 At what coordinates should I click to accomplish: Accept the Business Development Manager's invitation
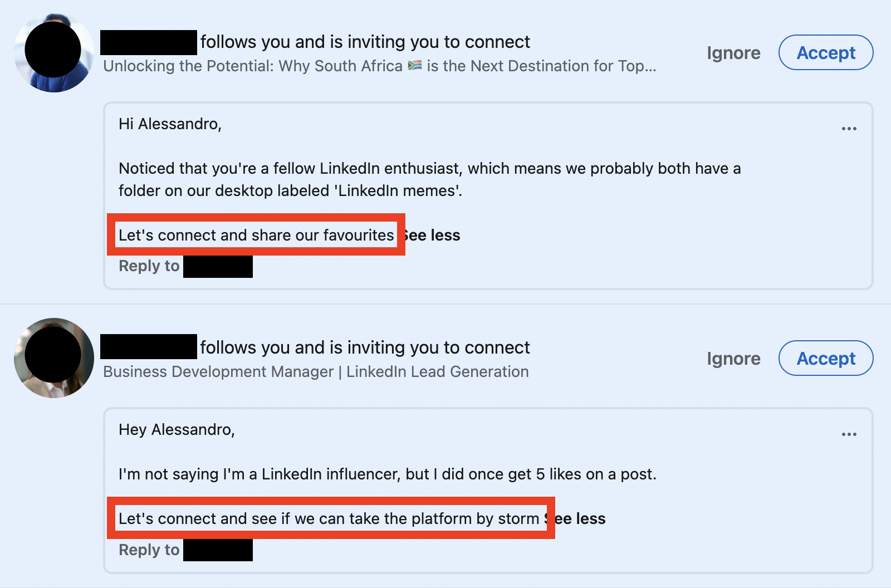pyautogui.click(x=826, y=358)
